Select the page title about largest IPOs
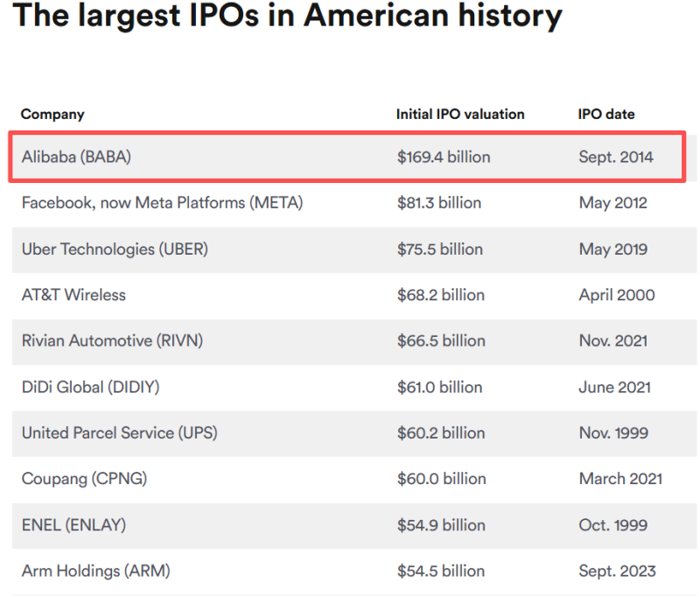The height and width of the screenshot is (597, 700). pos(288,16)
